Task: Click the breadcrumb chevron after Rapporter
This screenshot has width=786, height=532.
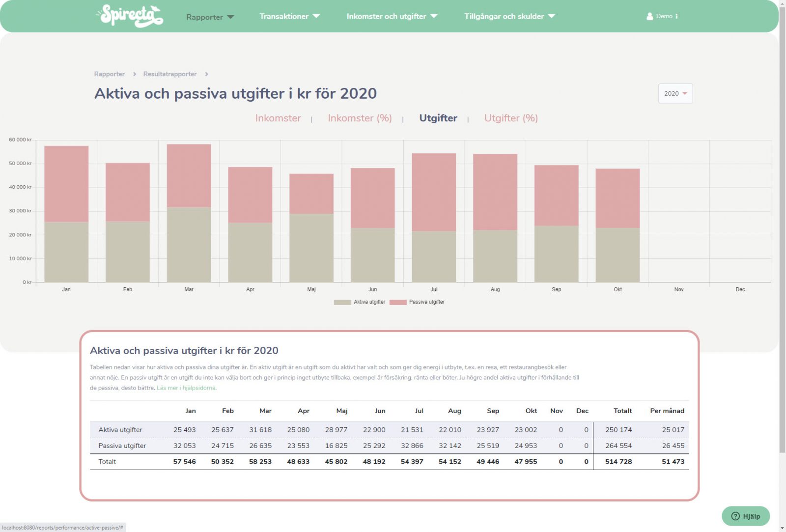Action: pos(134,74)
